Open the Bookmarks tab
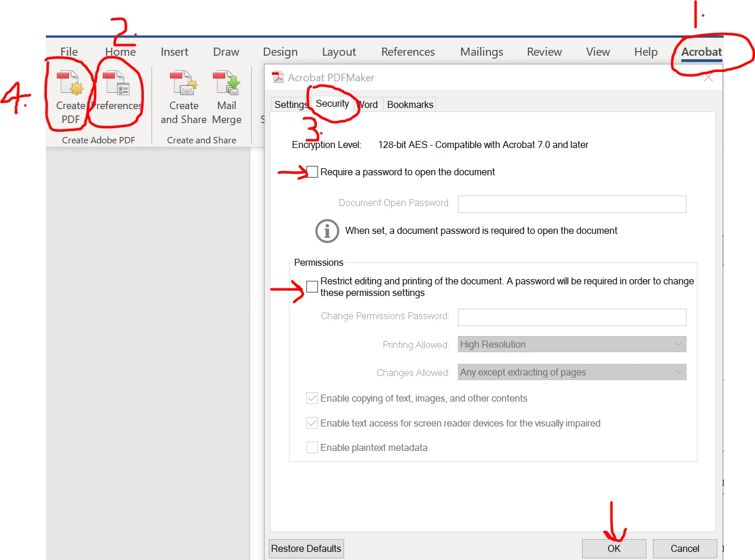 click(x=410, y=104)
